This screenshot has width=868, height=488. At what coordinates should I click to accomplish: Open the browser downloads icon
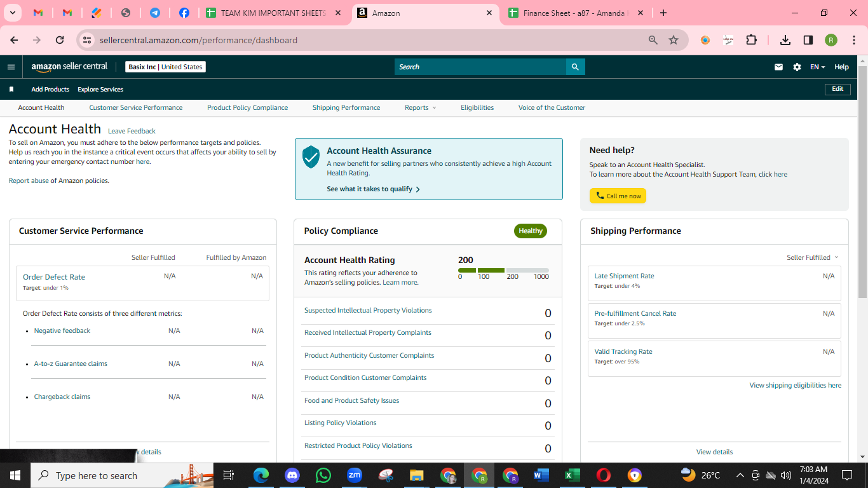coord(785,40)
